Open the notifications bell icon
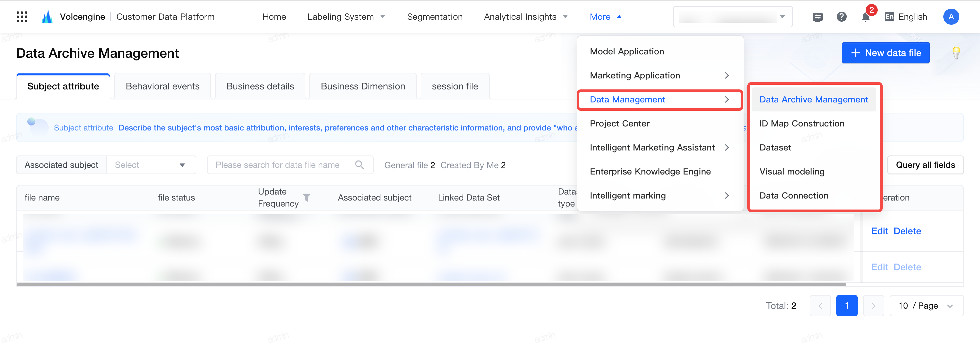Screen dimensions: 980x351 865,17
